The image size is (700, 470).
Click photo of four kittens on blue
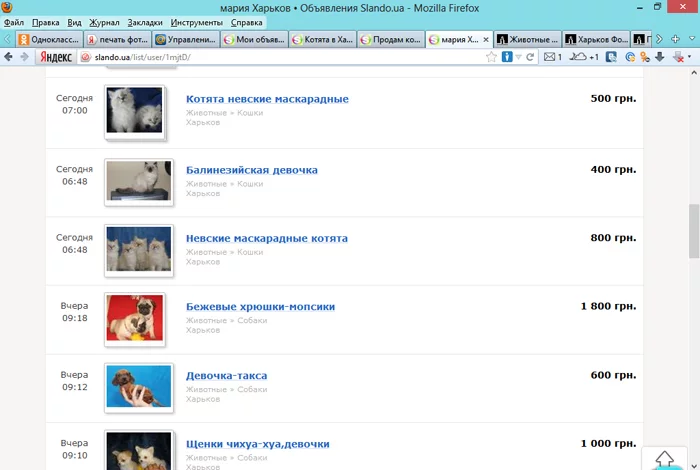[139, 249]
